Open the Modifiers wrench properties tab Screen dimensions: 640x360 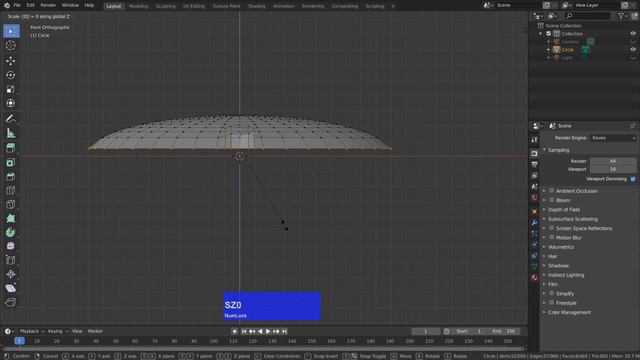pyautogui.click(x=534, y=222)
